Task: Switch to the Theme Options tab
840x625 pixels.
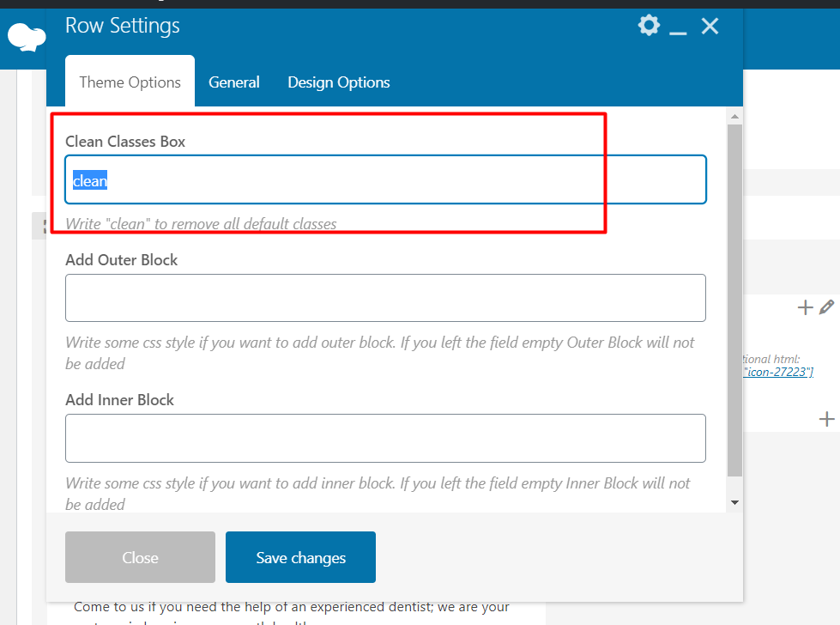Action: [x=130, y=82]
